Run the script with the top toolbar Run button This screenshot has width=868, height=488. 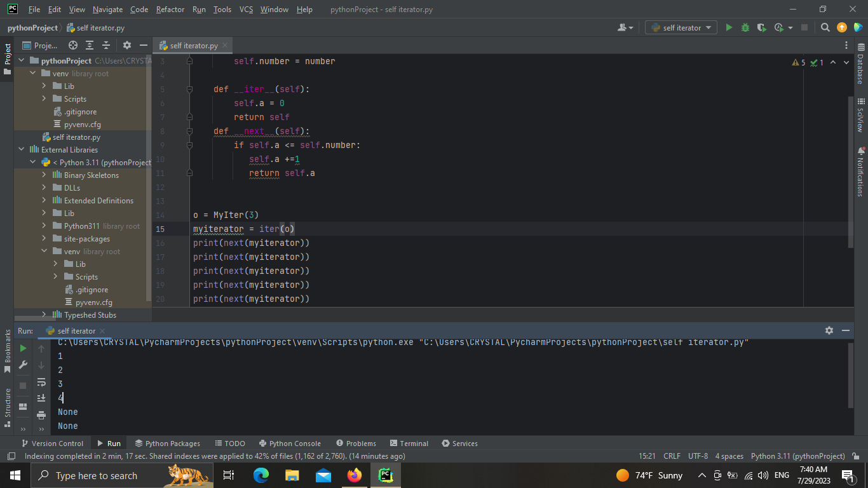point(729,27)
